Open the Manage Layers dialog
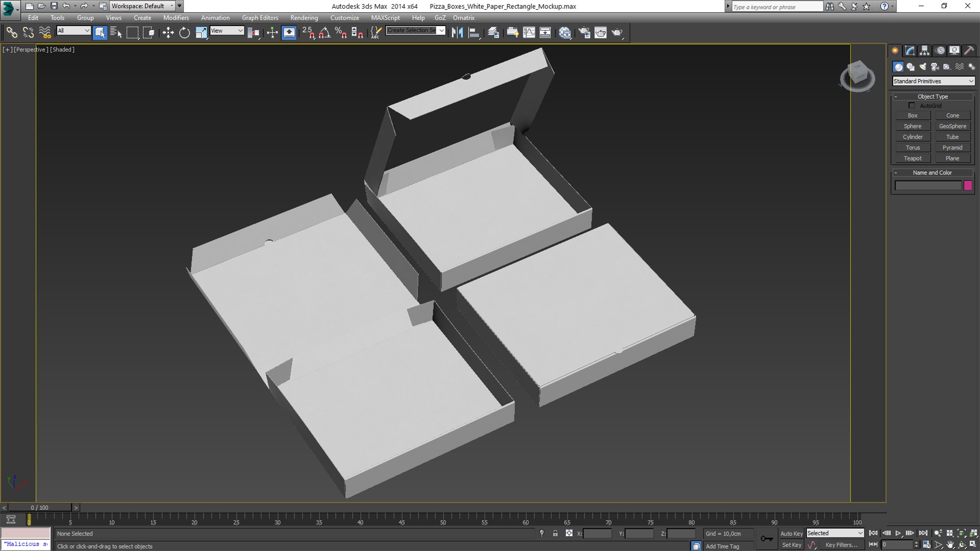980x551 pixels. pos(494,33)
